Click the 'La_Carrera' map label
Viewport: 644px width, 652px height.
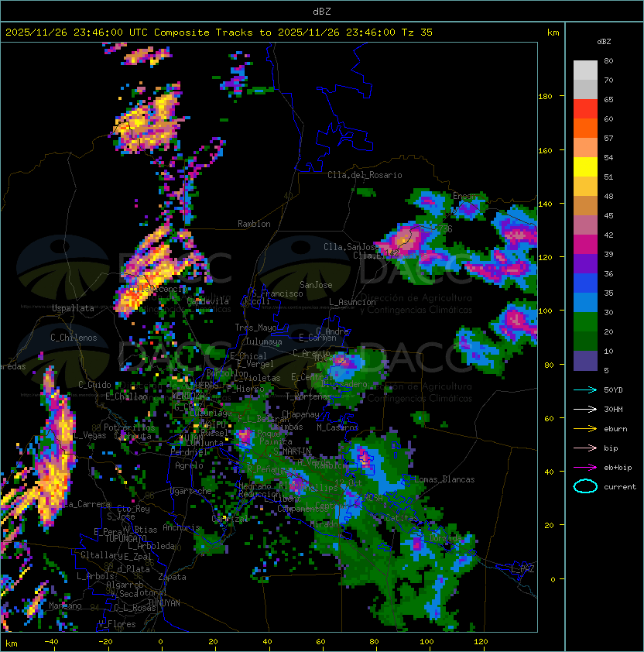point(87,504)
